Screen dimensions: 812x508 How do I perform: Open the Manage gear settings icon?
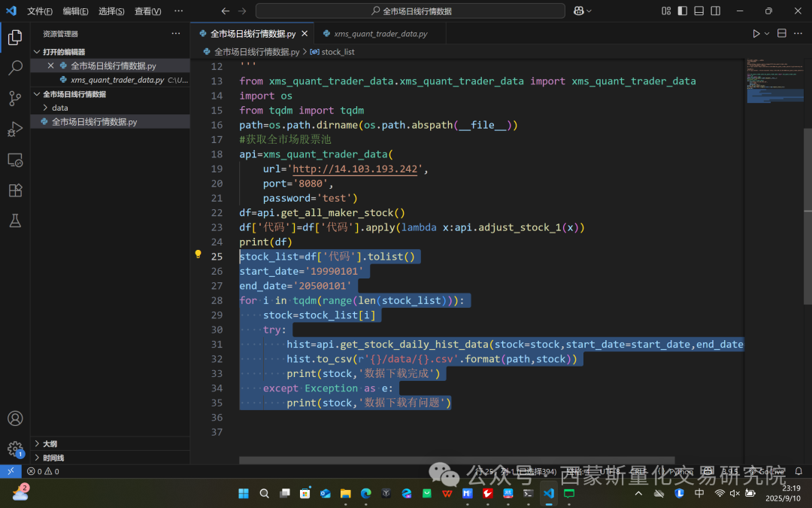click(15, 449)
